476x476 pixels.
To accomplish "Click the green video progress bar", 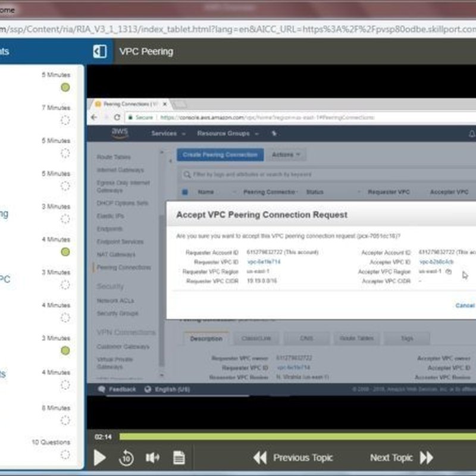I will point(297,437).
